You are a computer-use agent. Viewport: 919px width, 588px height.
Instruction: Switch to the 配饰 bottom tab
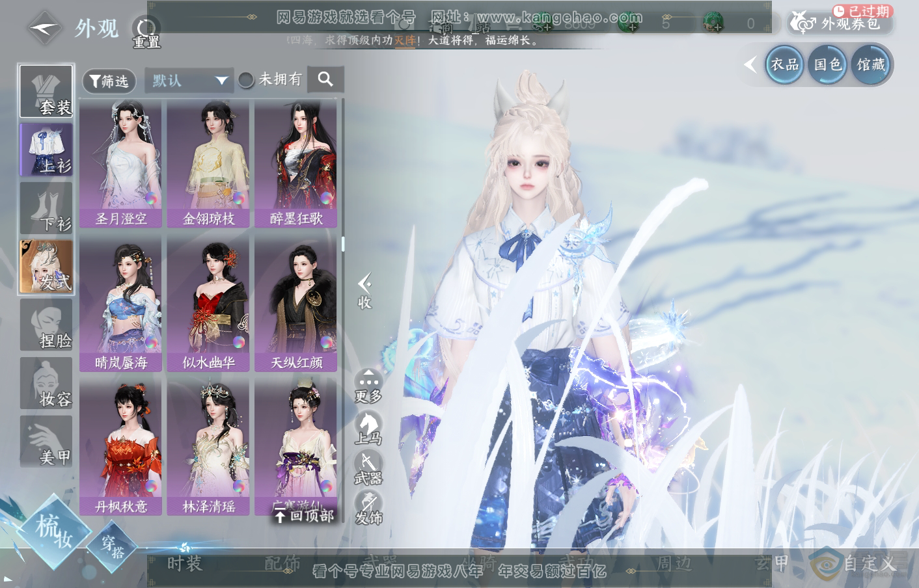pyautogui.click(x=282, y=563)
